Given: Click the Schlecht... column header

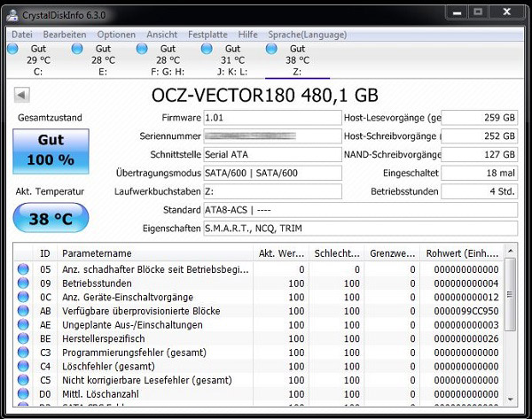Looking at the screenshot, I should (x=337, y=253).
